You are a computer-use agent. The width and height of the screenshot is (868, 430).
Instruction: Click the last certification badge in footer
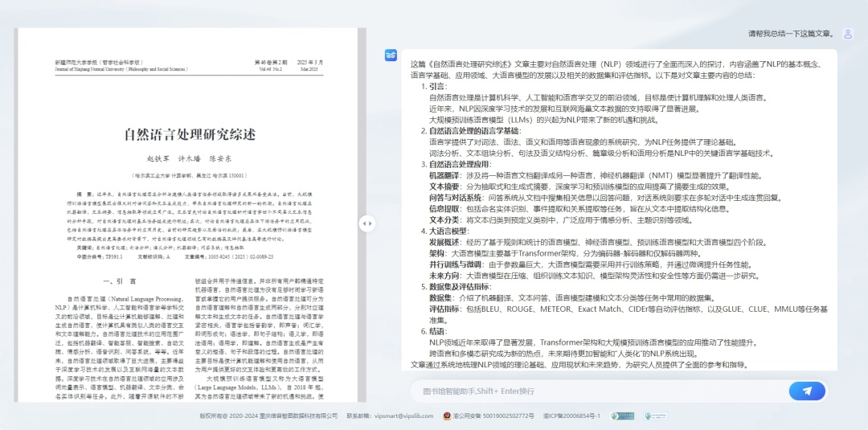click(x=655, y=416)
